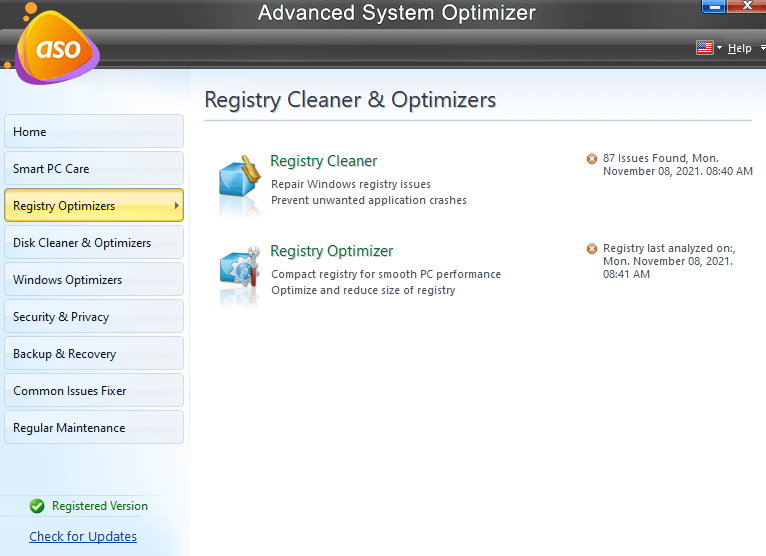Click 'Repair Windows registry issues' description
Screen dimensions: 766x556
(x=351, y=184)
